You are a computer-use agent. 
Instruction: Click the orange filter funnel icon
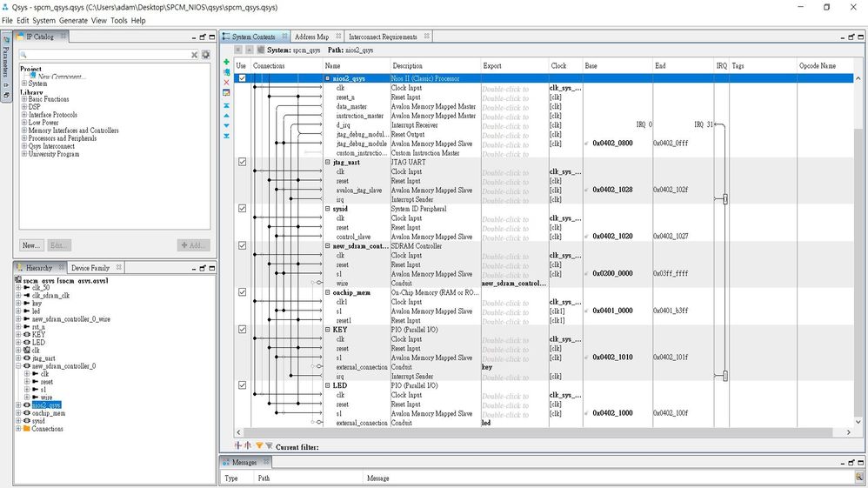[x=259, y=445]
